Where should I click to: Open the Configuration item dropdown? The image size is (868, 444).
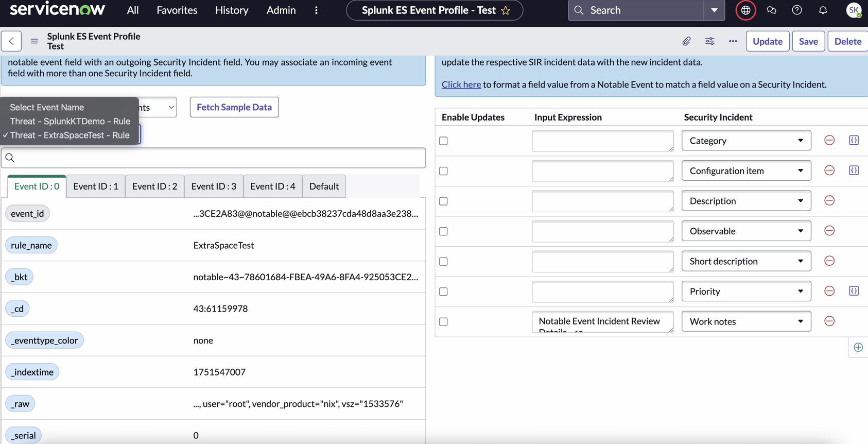[746, 170]
